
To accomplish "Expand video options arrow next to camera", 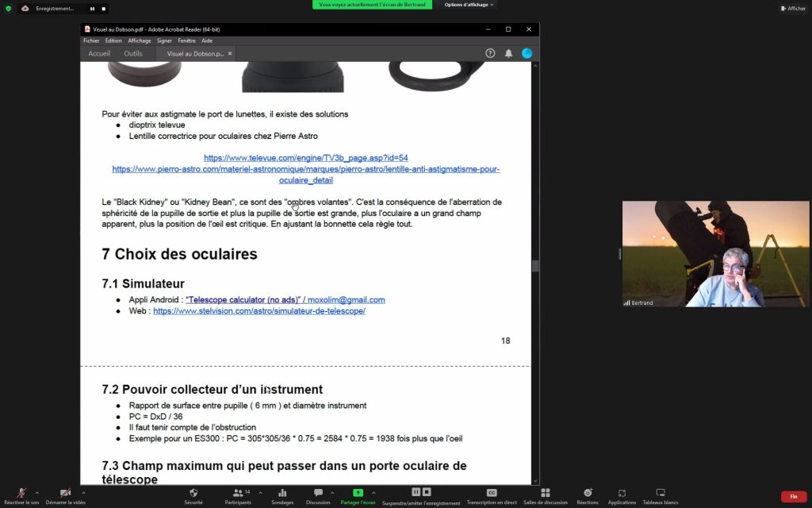I will click(83, 492).
